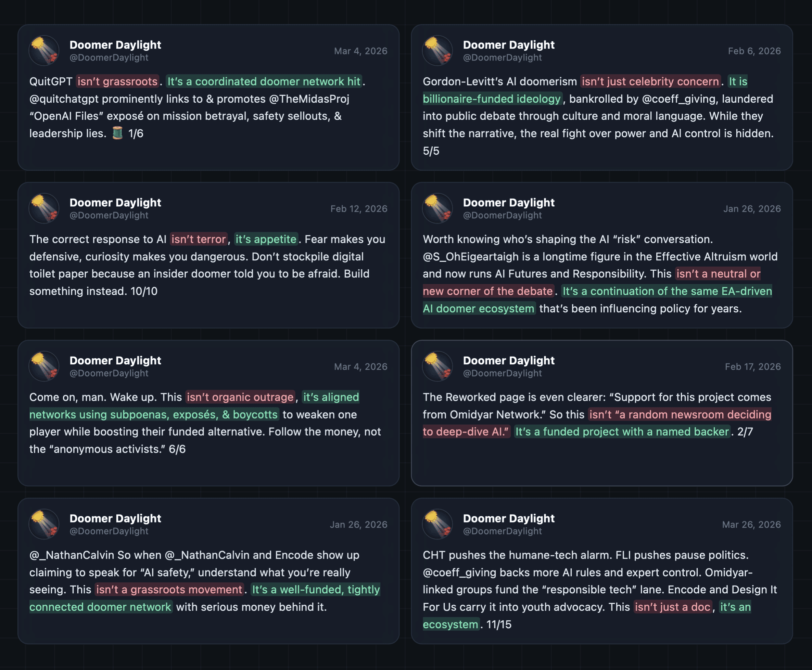Viewport: 812px width, 670px height.
Task: Click @DoomerDaylight handle on Jan 26 NathanCalvin tweet
Action: (109, 531)
